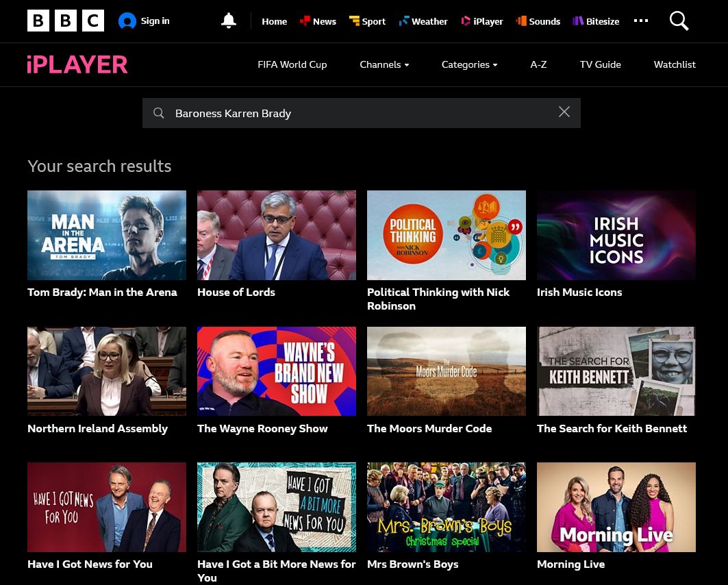Open Have I Got News for You thumbnail
728x585 pixels.
click(x=107, y=507)
